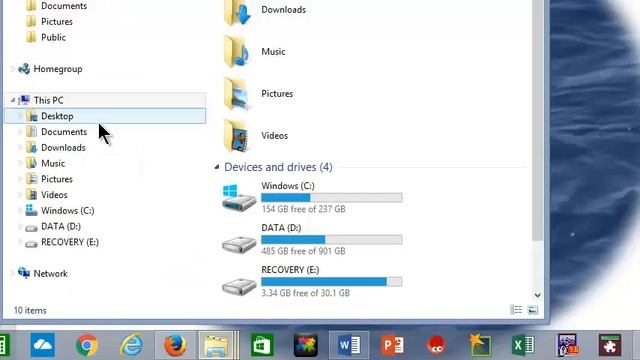Click the Windows (C:) capacity bar
The image size is (640, 360).
[x=331, y=198]
